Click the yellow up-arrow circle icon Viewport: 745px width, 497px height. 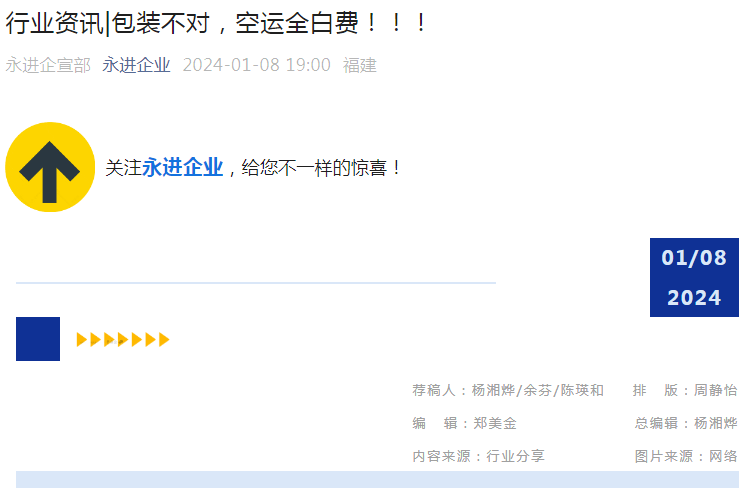point(50,167)
